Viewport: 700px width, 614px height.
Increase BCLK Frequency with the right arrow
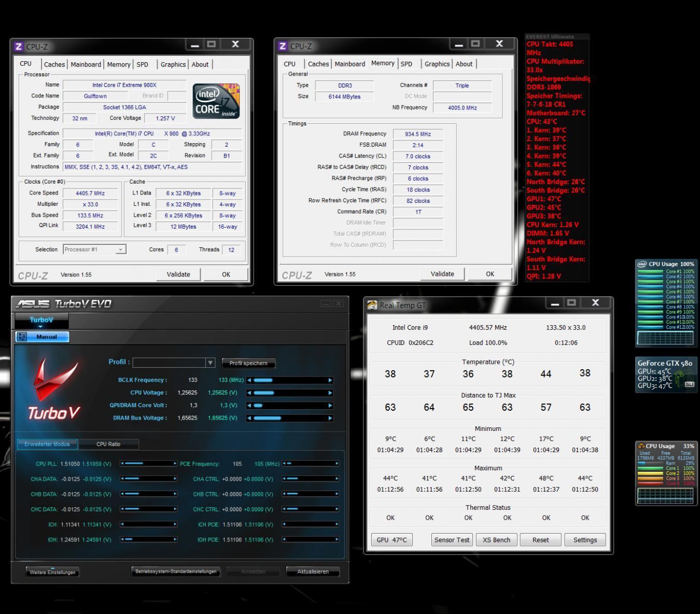pos(330,380)
